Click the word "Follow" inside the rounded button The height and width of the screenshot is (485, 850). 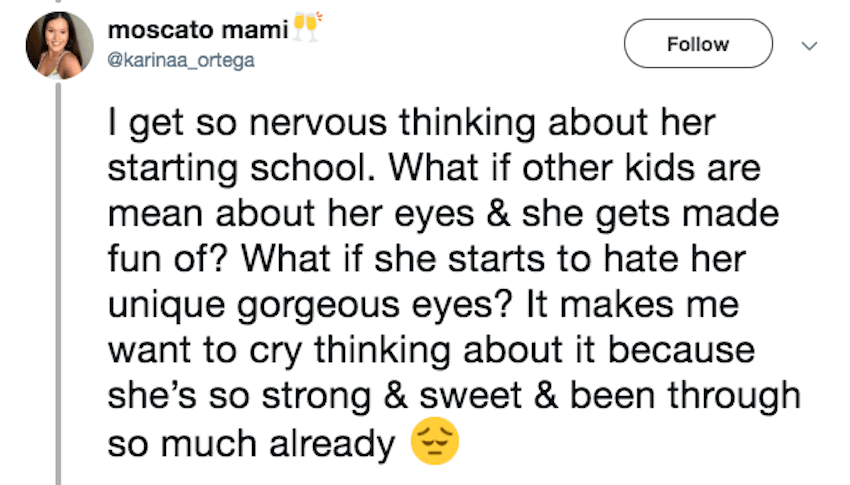(x=698, y=44)
